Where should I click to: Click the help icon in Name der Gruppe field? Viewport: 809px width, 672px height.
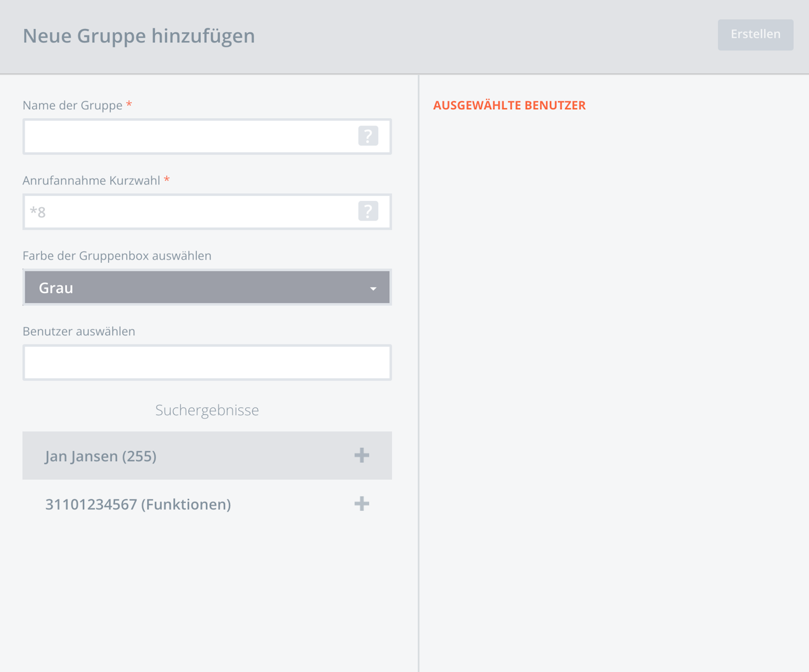368,136
